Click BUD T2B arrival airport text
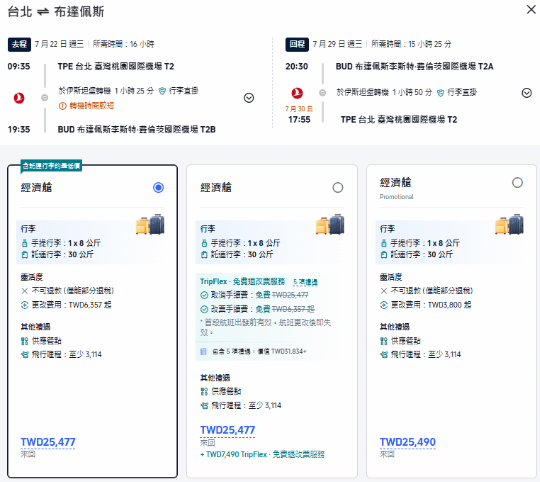 point(137,129)
